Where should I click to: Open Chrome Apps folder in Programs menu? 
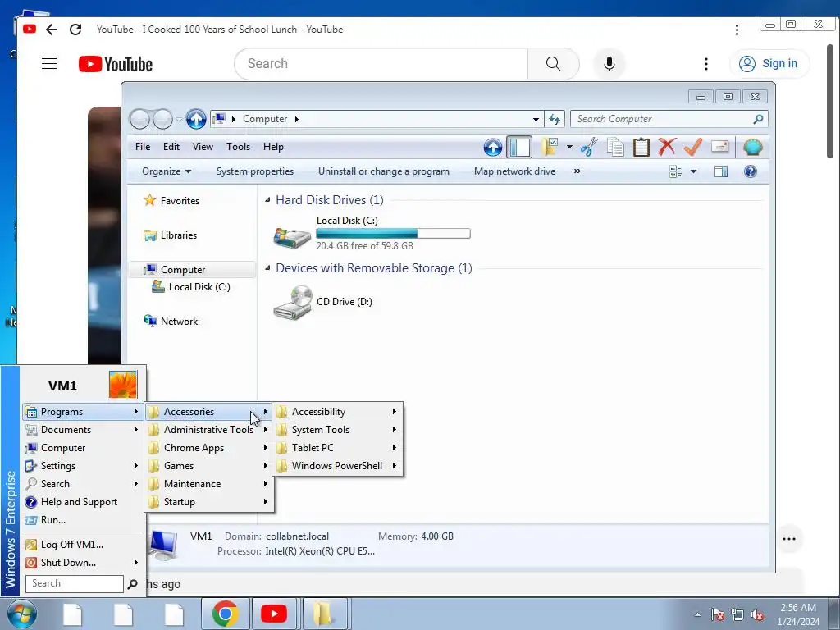coord(209,448)
